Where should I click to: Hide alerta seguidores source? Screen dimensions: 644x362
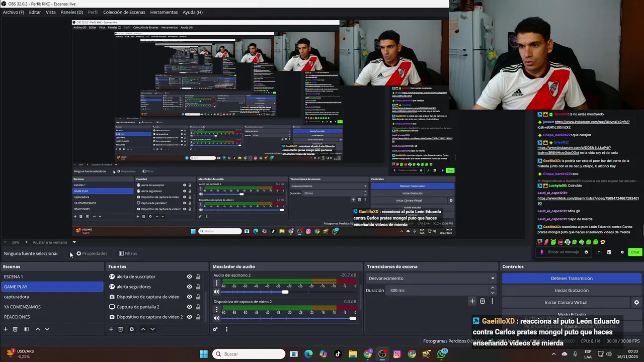click(x=189, y=287)
